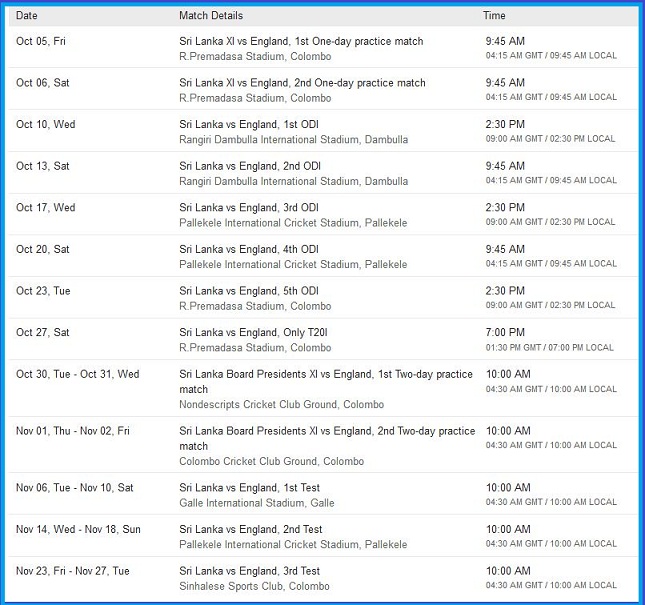
Task: Open Sri Lanka vs England, 1st ODI
Action: click(x=249, y=124)
